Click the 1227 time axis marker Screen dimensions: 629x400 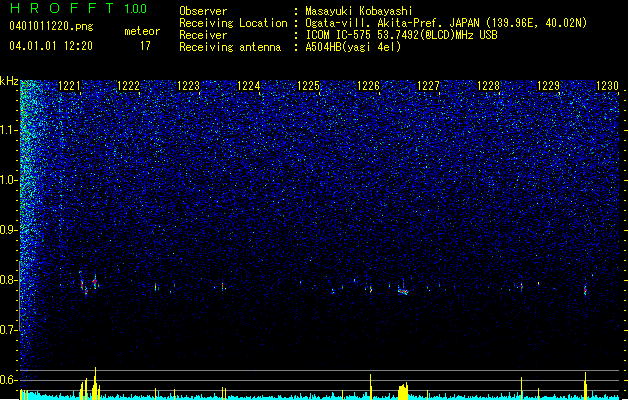428,86
